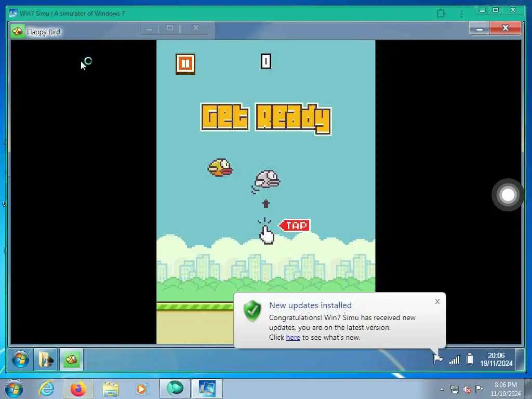Click the grey ghost bird illustration
Screen dimensions: 532x399
coord(267,180)
